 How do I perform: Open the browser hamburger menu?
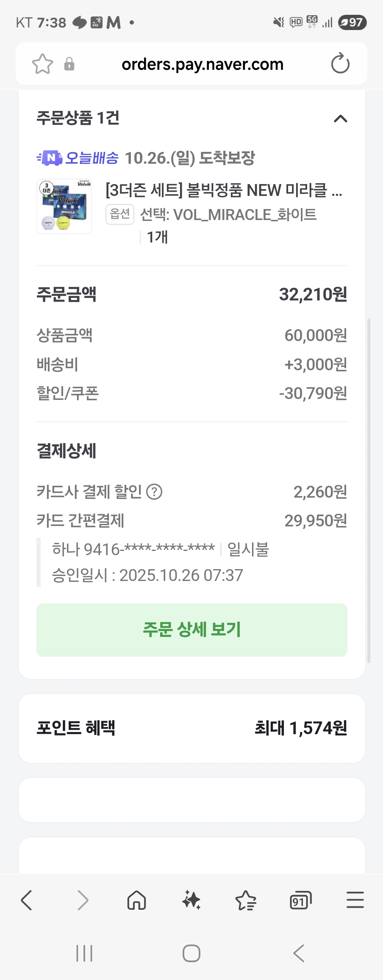(x=355, y=900)
